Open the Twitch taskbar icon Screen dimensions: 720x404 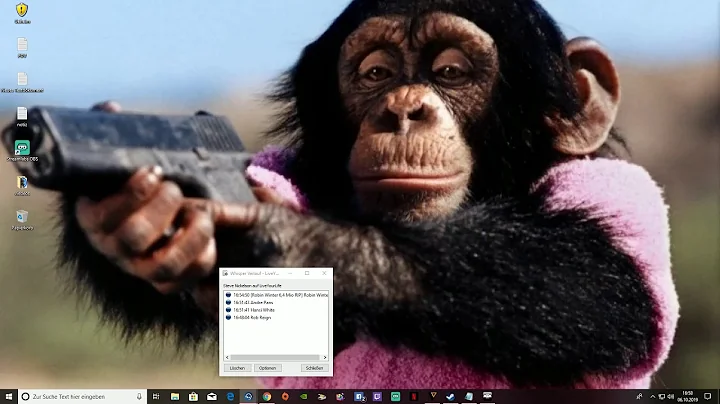click(377, 396)
